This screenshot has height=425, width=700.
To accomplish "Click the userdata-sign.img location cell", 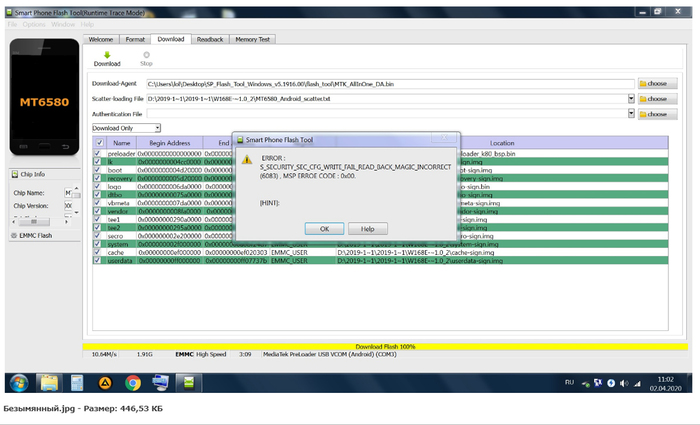I will pos(502,260).
